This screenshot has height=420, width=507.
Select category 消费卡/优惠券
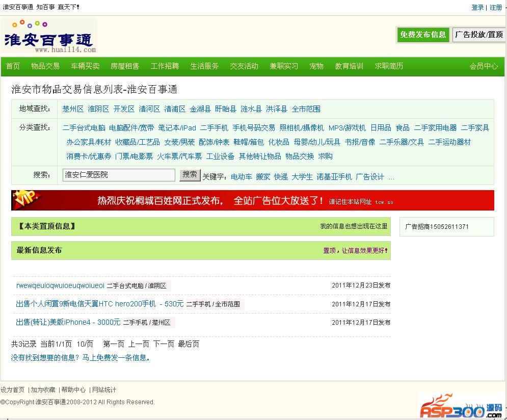coord(89,156)
